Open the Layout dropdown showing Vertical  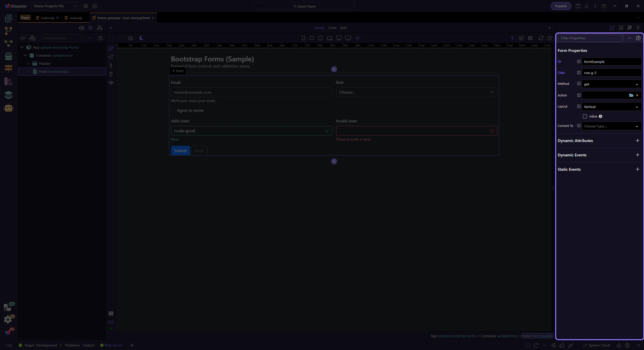[x=611, y=107]
